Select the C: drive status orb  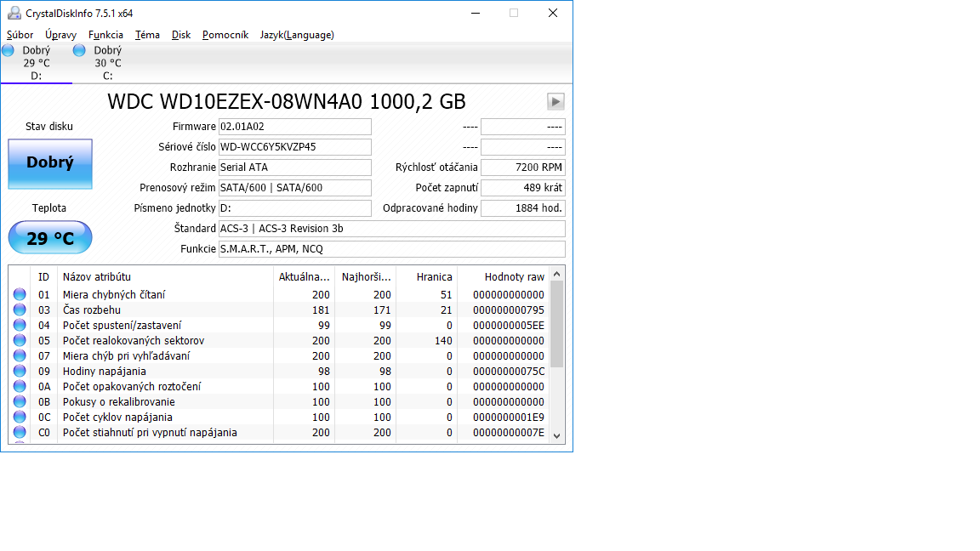click(x=79, y=50)
